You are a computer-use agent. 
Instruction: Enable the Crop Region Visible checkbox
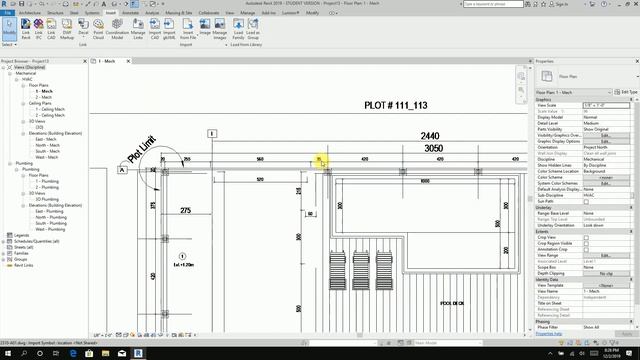click(586, 244)
